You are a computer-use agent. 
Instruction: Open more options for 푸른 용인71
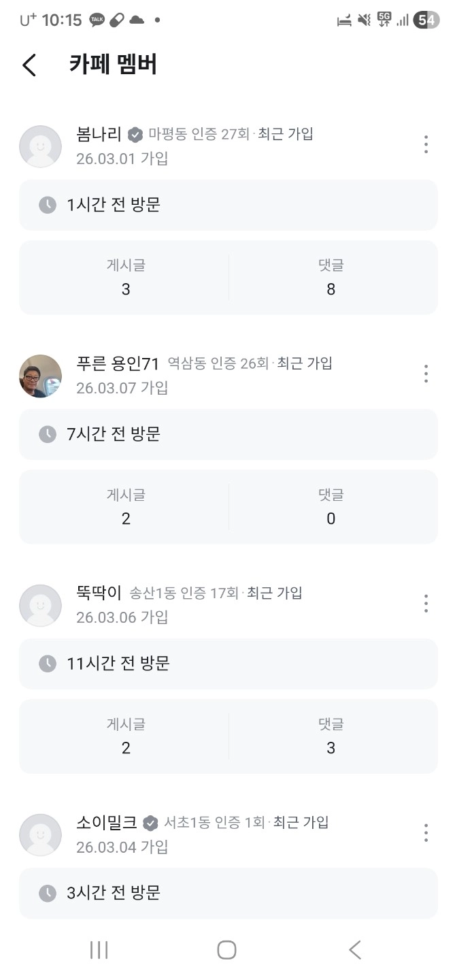click(426, 374)
